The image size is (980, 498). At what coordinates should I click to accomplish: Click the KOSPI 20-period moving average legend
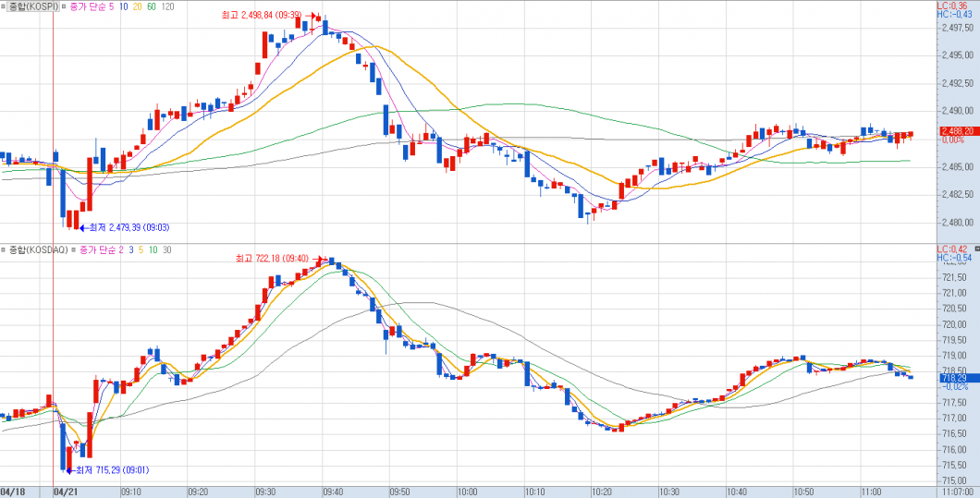(x=137, y=6)
